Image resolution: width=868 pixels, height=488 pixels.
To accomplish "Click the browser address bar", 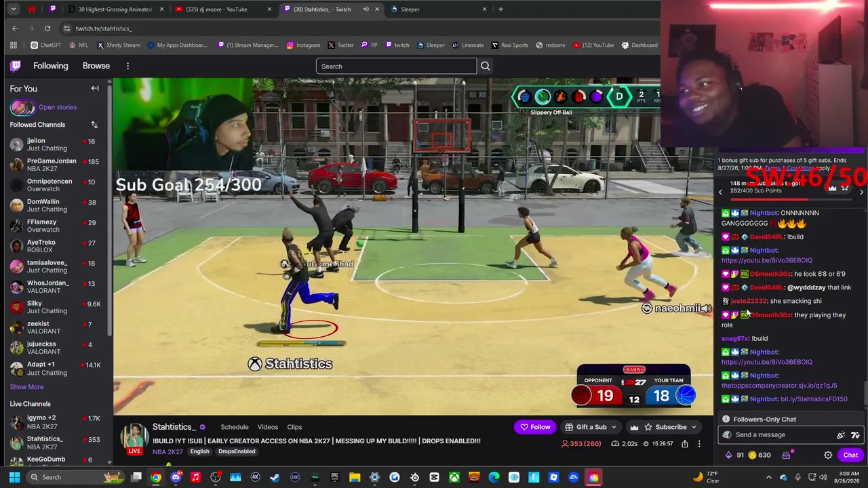I will click(359, 28).
